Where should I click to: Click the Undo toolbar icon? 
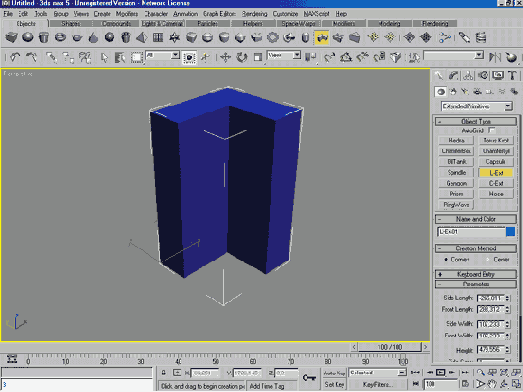click(15, 57)
